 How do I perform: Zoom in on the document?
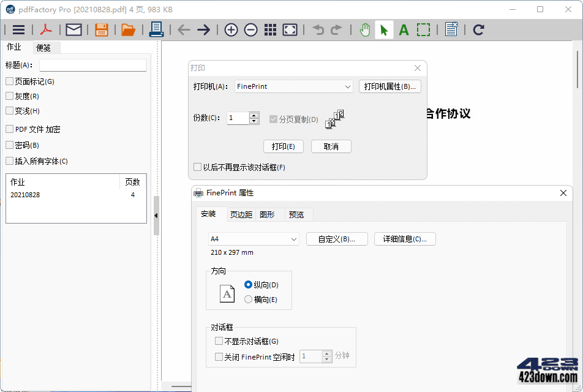pyautogui.click(x=231, y=29)
